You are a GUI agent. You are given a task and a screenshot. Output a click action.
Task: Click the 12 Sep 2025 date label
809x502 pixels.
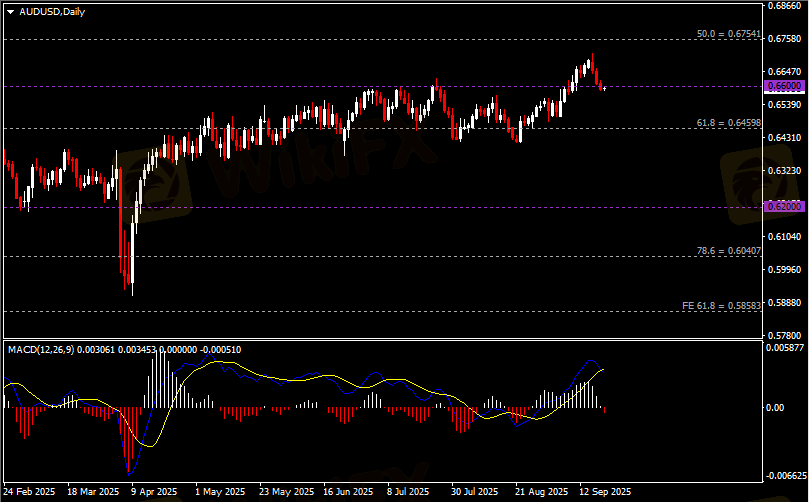coord(603,492)
